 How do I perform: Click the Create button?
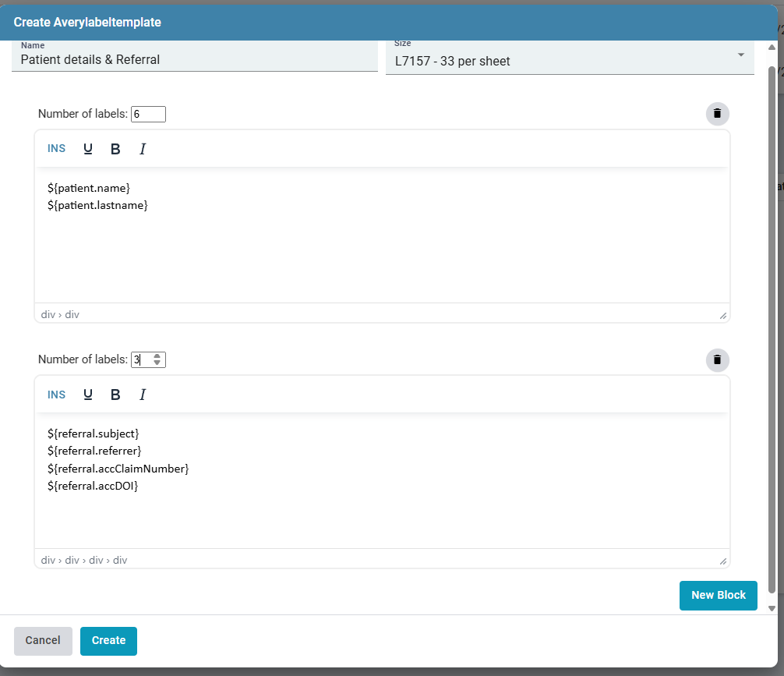[108, 640]
